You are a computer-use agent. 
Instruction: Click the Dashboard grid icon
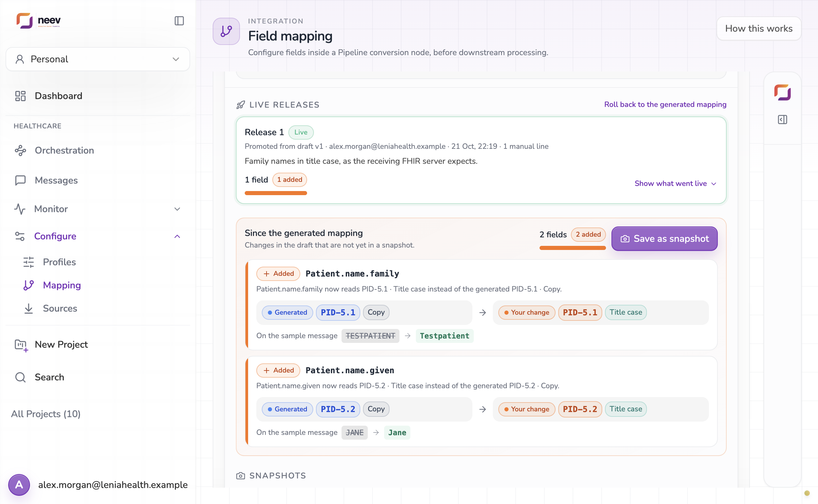pos(20,96)
